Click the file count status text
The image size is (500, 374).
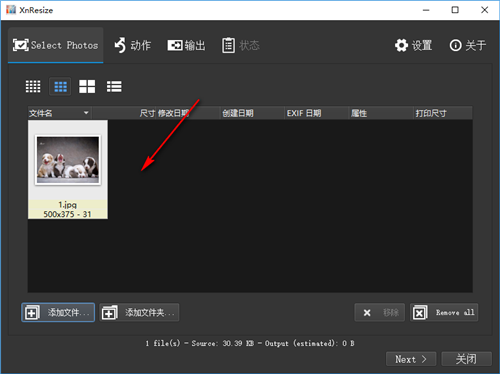click(250, 343)
